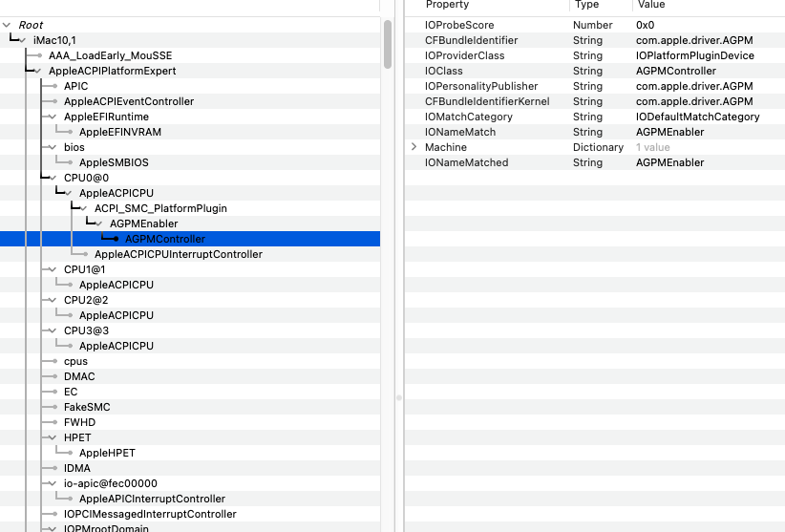
Task: Select the IONameMatched property row
Action: click(x=595, y=162)
